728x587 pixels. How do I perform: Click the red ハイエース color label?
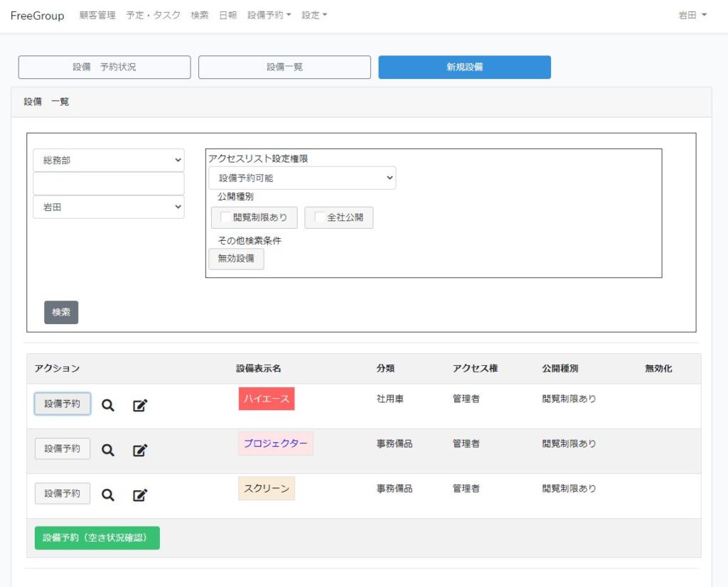point(267,399)
